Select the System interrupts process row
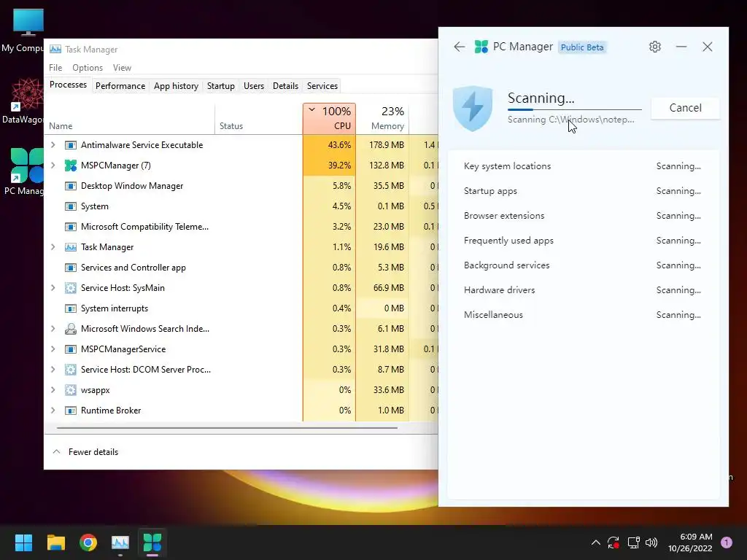747x560 pixels. [x=241, y=308]
